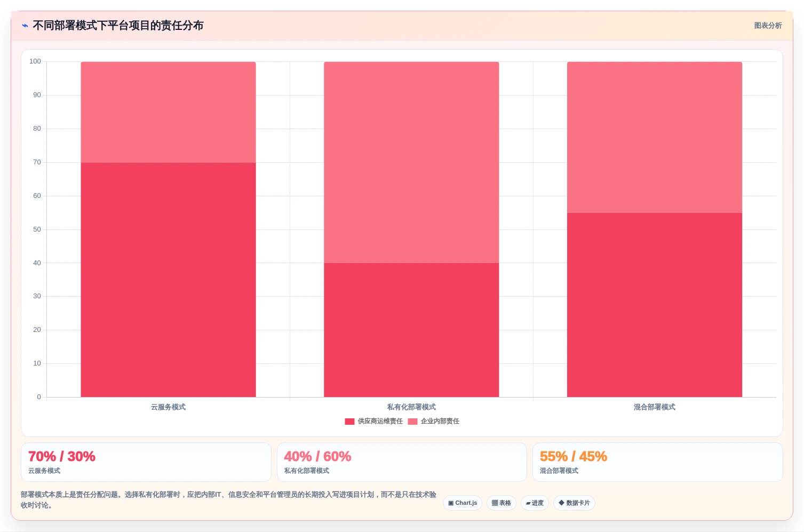Click the 图表分析 label in header
Screen dimensions: 804x532
click(x=768, y=26)
